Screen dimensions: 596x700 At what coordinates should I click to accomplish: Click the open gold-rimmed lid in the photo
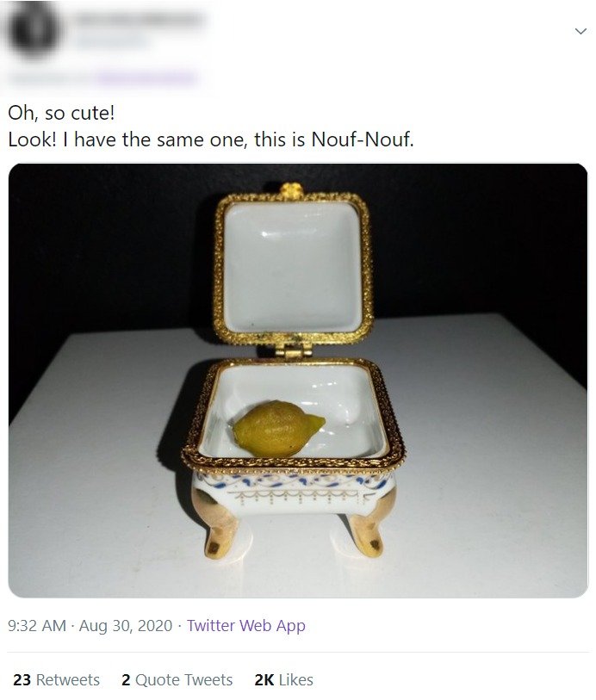coord(293,267)
